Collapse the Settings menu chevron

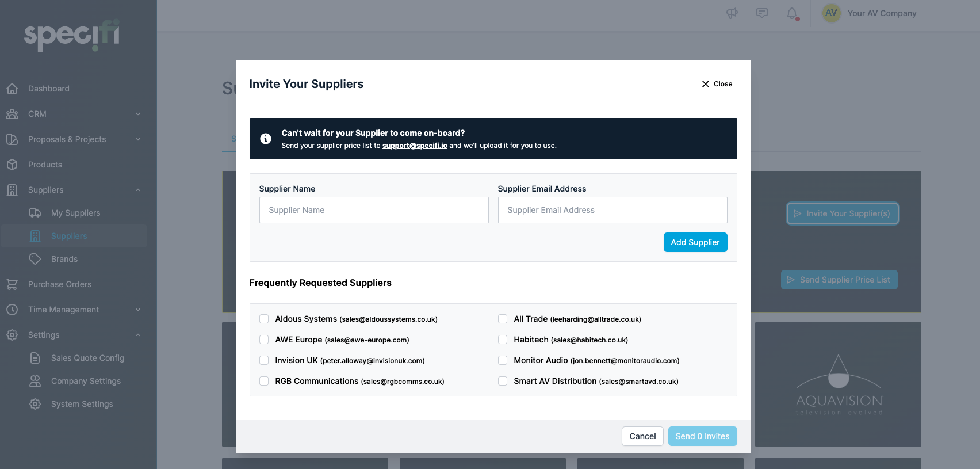tap(138, 335)
